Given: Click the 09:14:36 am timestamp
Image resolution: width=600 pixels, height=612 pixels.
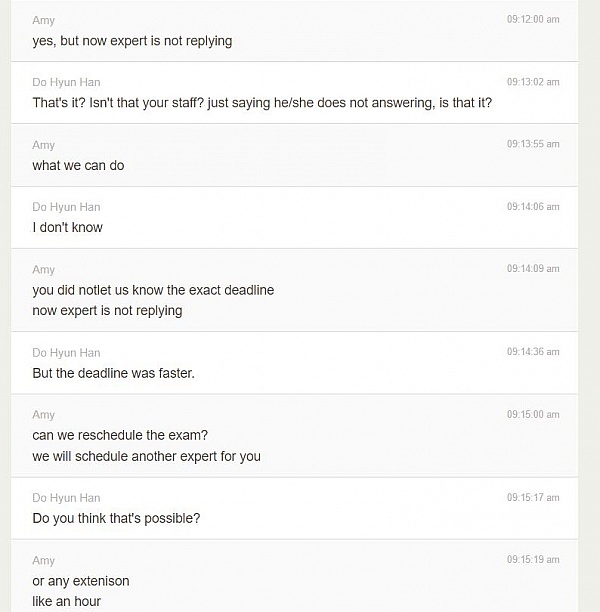Looking at the screenshot, I should click(x=532, y=352).
